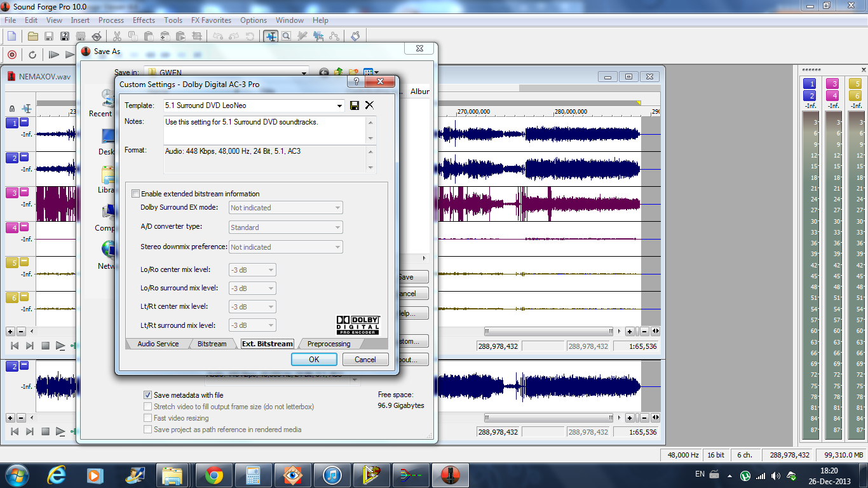Open the Lo/Ro center mix level dropdown

271,270
